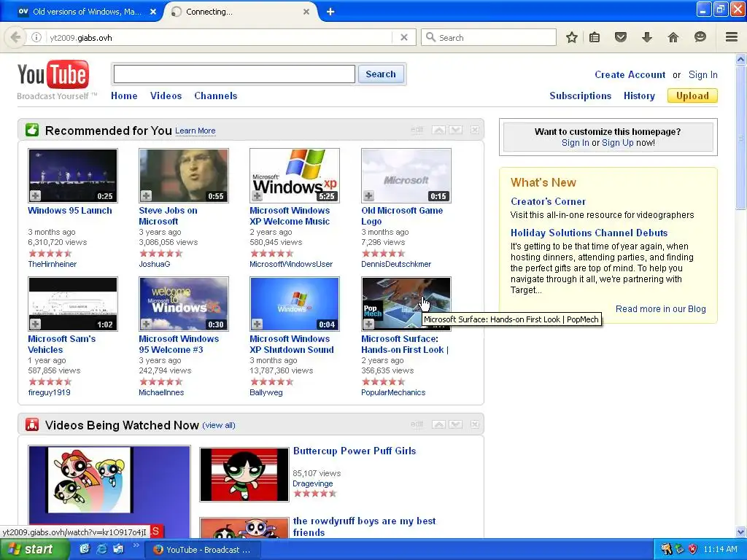Move Videos Being Watched Now module down
This screenshot has height=560, width=747.
456,424
